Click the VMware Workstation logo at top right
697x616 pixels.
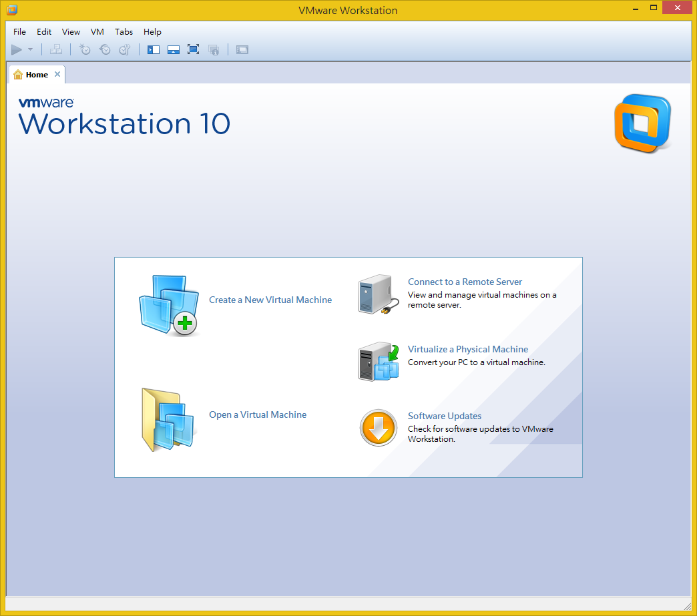643,123
